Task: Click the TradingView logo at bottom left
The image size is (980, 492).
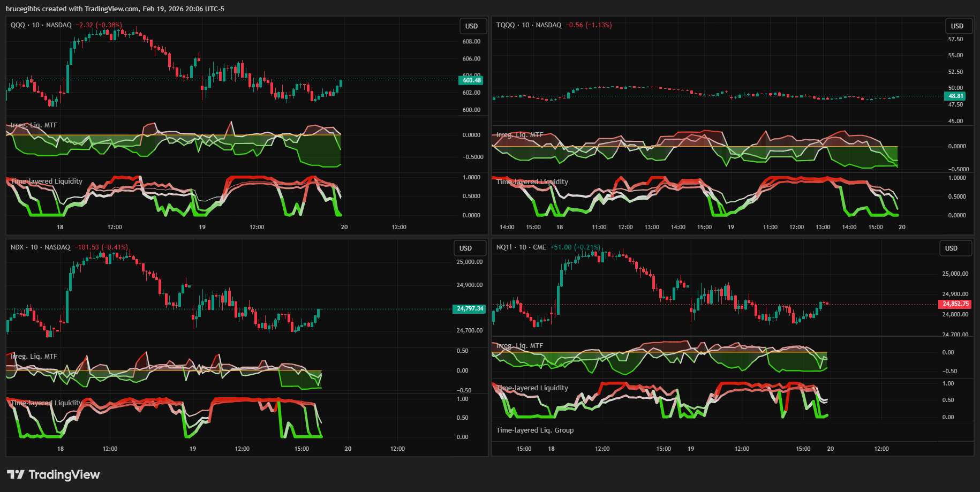Action: (53, 475)
